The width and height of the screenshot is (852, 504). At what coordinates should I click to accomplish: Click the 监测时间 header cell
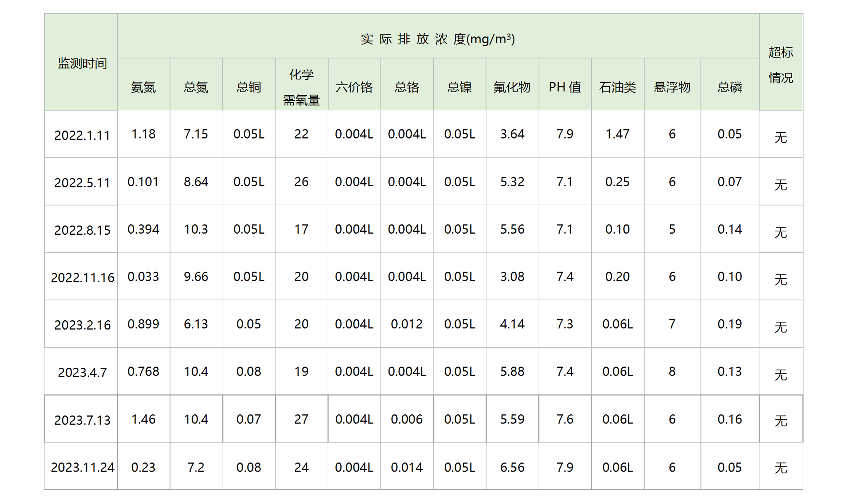[x=82, y=63]
